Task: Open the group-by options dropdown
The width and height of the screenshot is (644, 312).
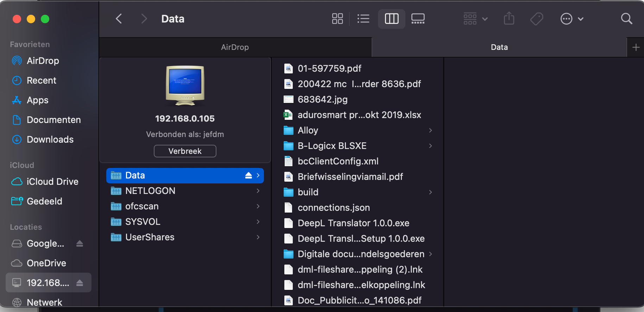Action: (x=475, y=19)
